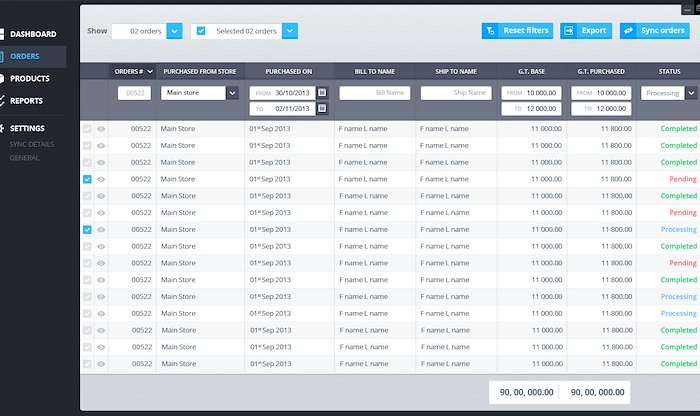Click the G.T. BASE column header
Screen dimensions: 700x416
[x=531, y=71]
